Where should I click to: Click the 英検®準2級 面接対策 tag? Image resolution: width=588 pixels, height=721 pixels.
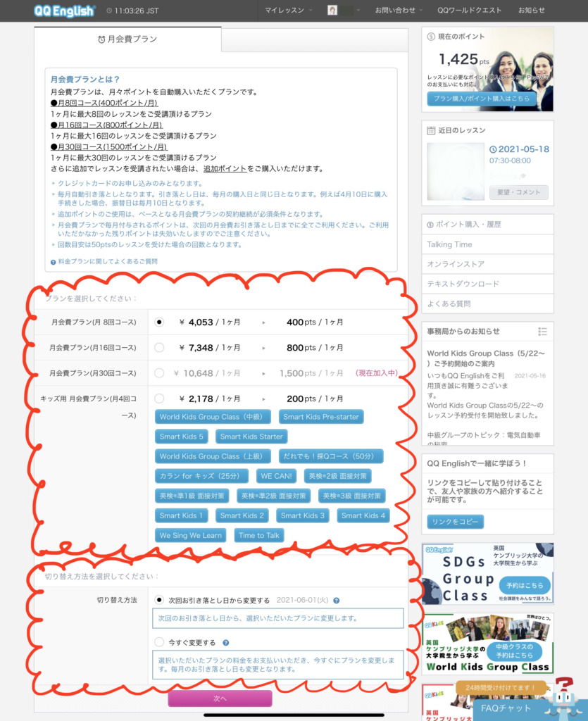(273, 496)
